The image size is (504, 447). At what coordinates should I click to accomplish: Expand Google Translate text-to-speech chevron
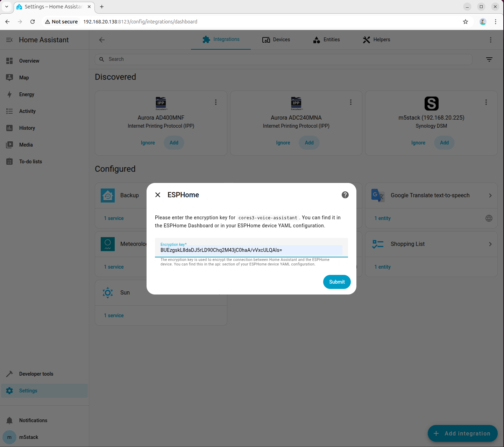point(490,196)
